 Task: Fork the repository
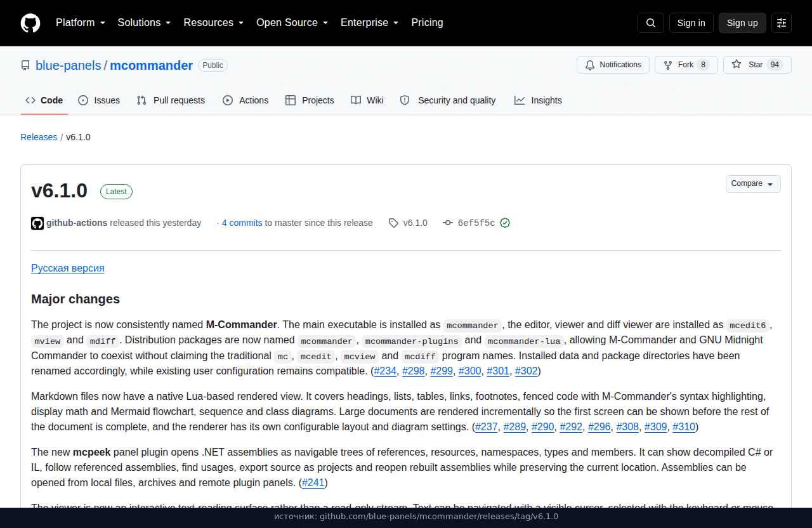click(x=686, y=65)
